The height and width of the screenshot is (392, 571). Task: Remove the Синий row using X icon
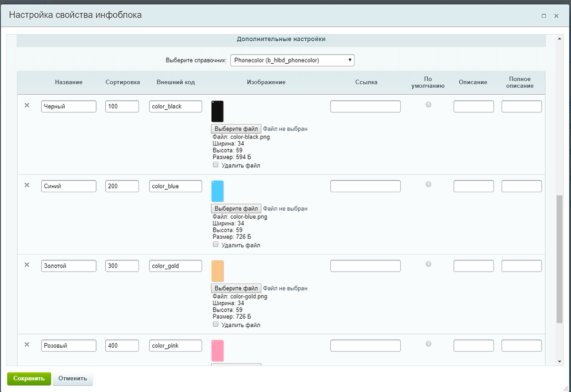[x=27, y=185]
